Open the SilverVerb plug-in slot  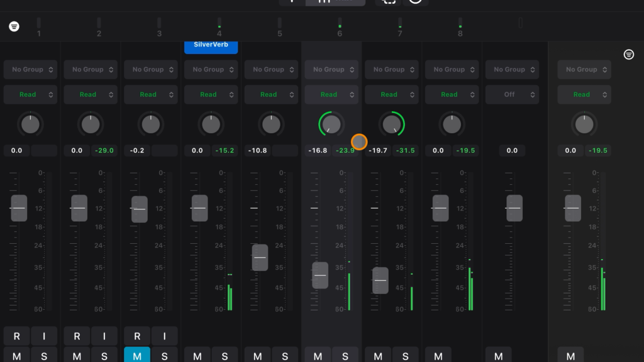click(211, 46)
